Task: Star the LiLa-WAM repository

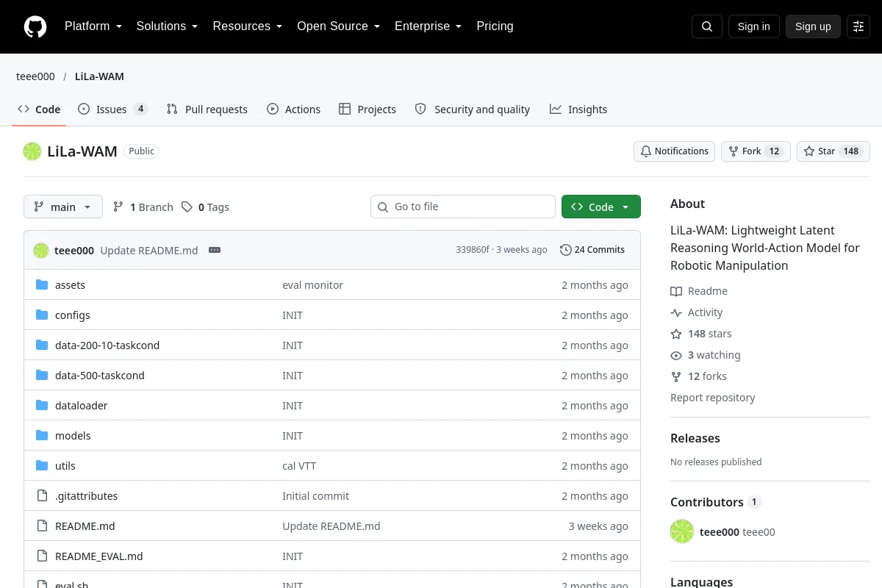Action: pos(833,151)
